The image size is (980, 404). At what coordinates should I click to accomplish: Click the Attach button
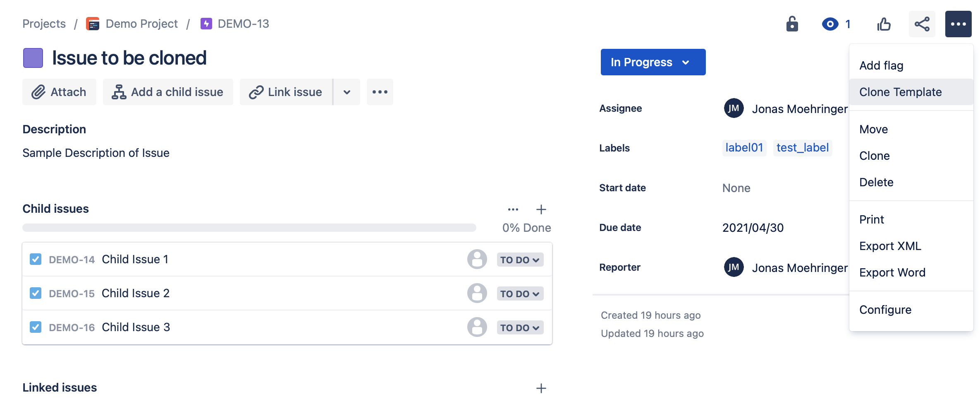59,92
